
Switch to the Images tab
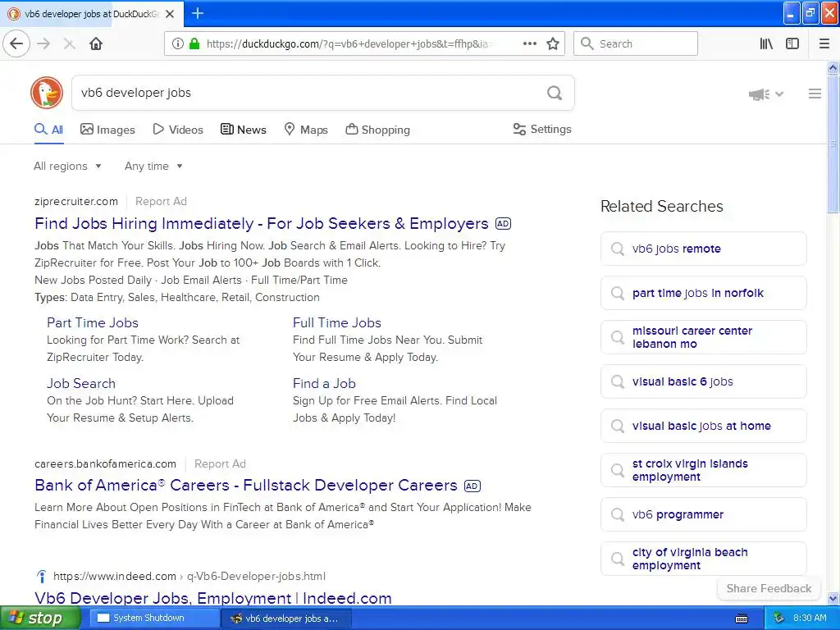pos(107,130)
